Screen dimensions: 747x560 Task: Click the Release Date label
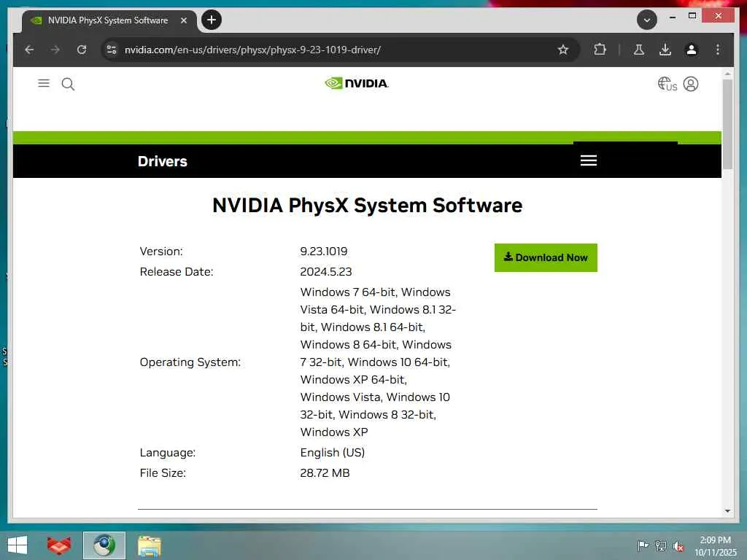177,271
